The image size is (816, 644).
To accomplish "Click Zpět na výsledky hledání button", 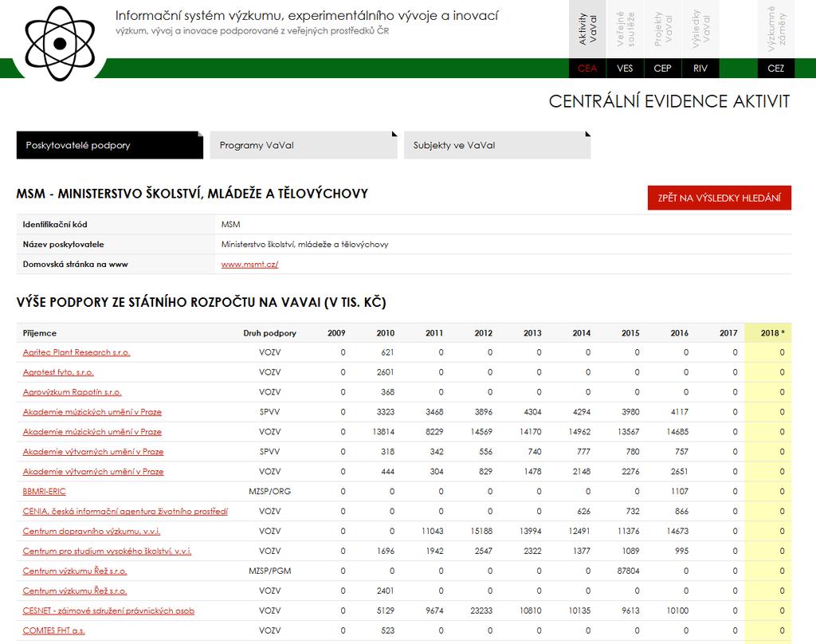I will point(720,198).
